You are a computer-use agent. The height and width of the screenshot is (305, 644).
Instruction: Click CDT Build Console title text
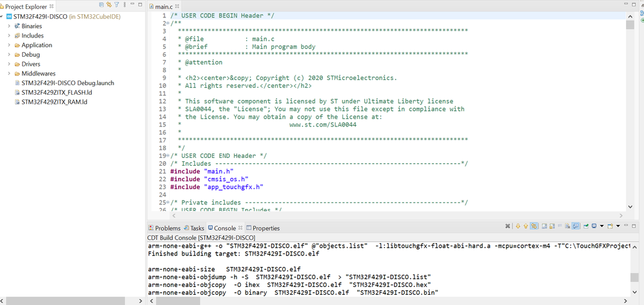(x=201, y=237)
